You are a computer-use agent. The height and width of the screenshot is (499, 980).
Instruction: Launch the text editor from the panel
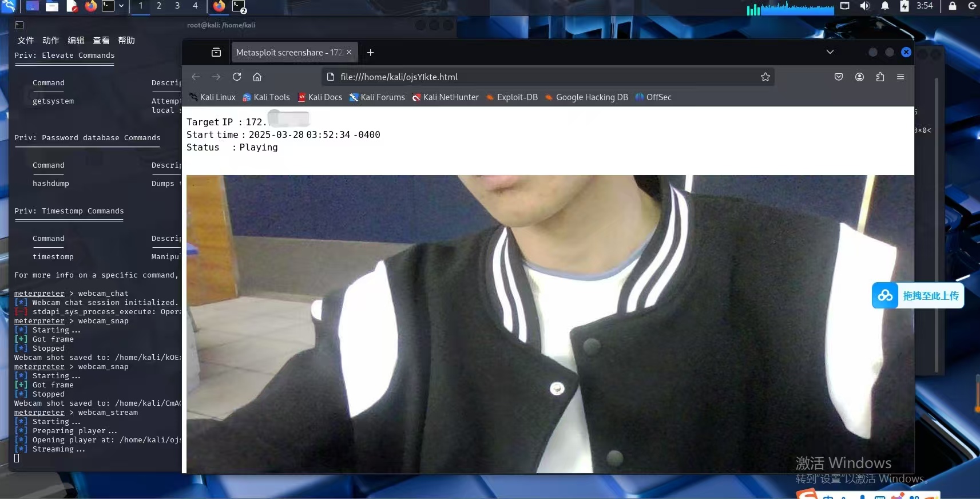tap(72, 6)
